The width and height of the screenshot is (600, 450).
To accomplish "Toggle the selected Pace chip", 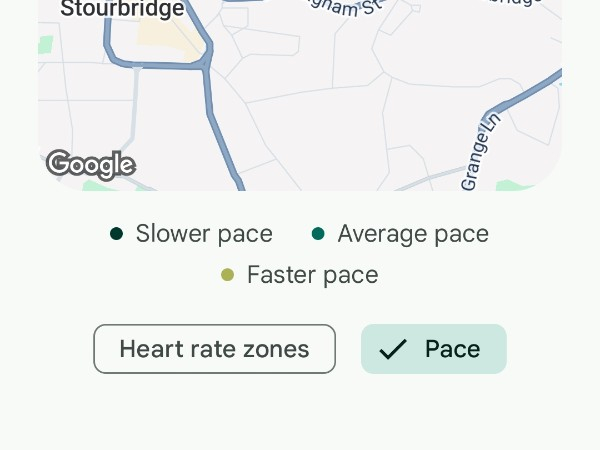I will click(x=434, y=349).
